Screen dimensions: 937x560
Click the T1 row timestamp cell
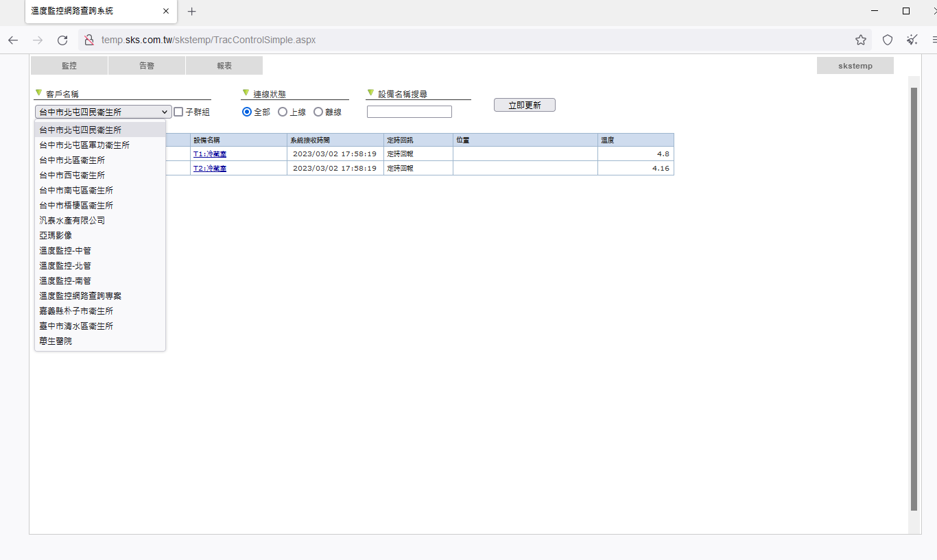[335, 154]
